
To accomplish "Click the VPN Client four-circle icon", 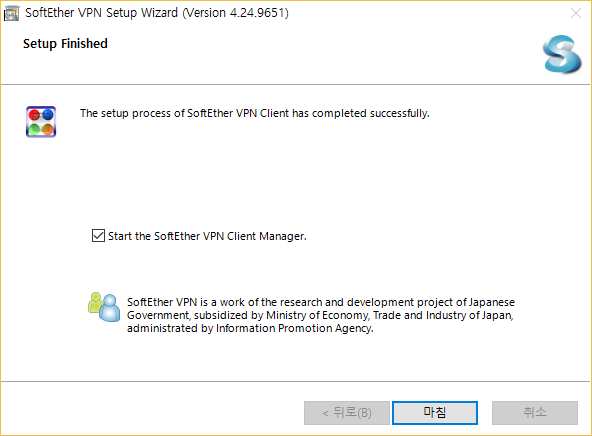I will coord(41,122).
